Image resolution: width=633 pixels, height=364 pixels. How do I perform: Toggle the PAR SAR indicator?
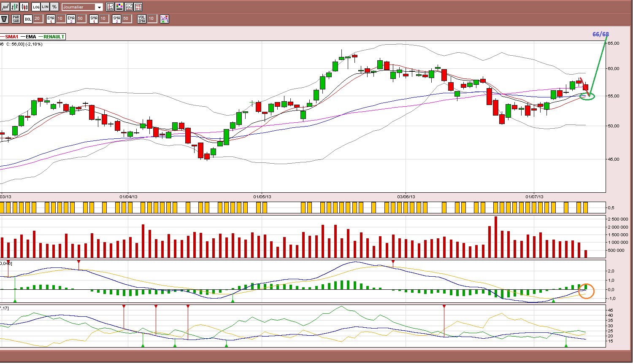tap(16, 19)
